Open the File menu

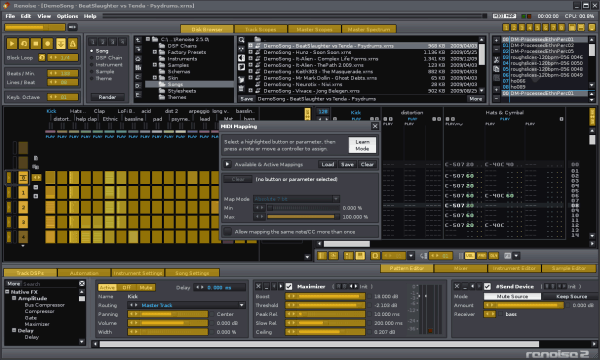(10, 16)
